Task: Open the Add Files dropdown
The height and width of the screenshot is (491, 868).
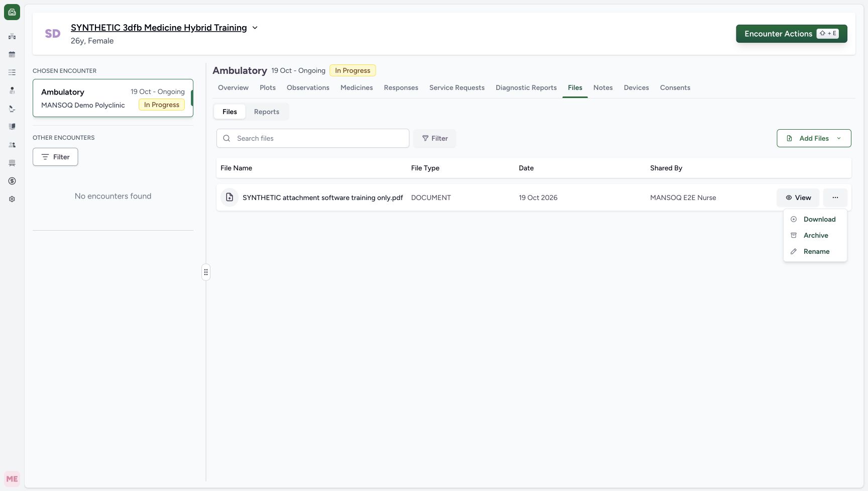Action: click(814, 138)
